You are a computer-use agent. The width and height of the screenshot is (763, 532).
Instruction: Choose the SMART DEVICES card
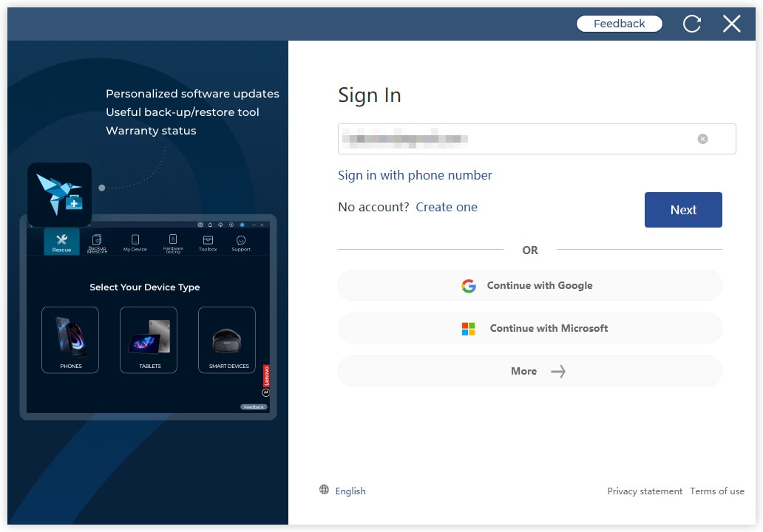[227, 340]
